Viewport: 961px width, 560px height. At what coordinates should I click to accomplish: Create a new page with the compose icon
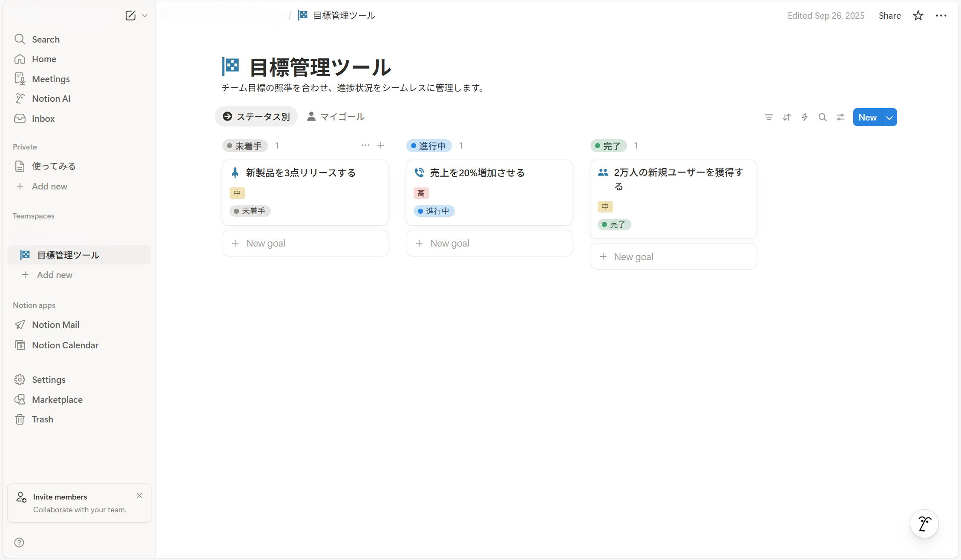point(130,15)
